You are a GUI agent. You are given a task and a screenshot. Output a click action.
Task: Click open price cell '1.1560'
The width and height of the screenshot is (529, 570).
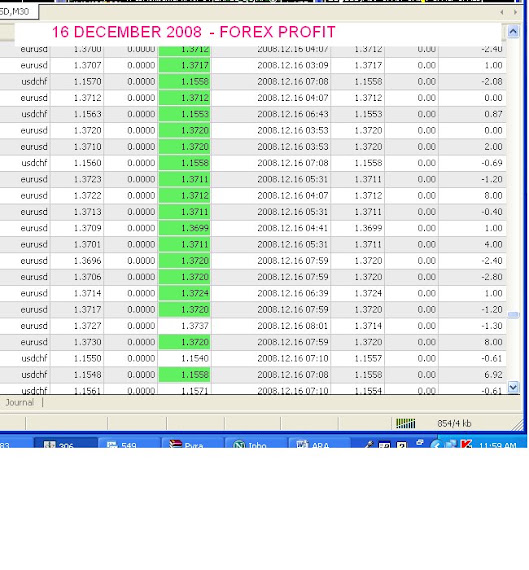pyautogui.click(x=87, y=163)
